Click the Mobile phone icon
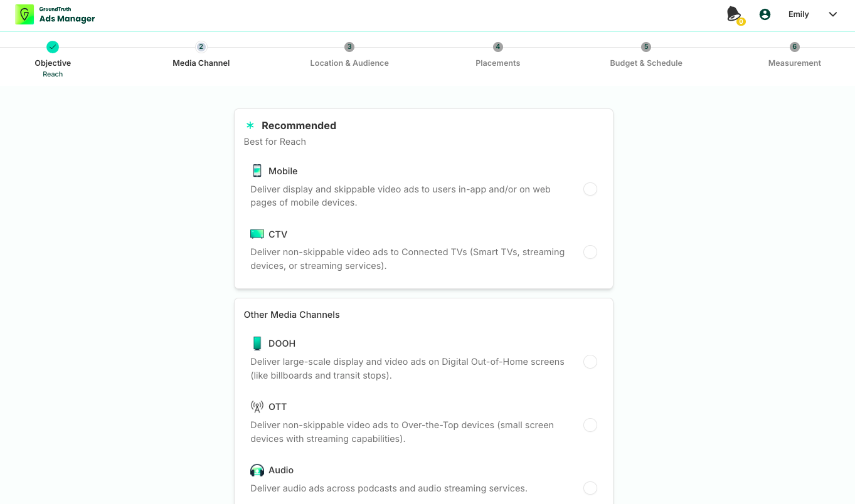 tap(257, 171)
